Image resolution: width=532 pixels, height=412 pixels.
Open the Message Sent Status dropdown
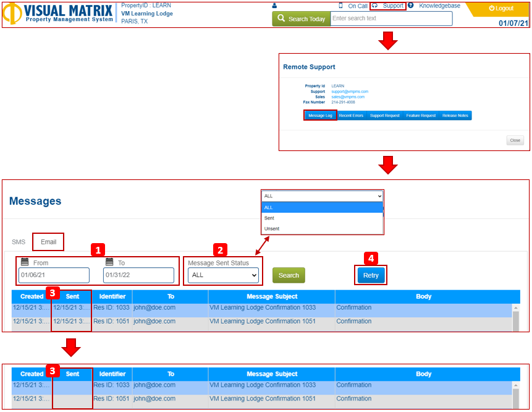pos(223,275)
